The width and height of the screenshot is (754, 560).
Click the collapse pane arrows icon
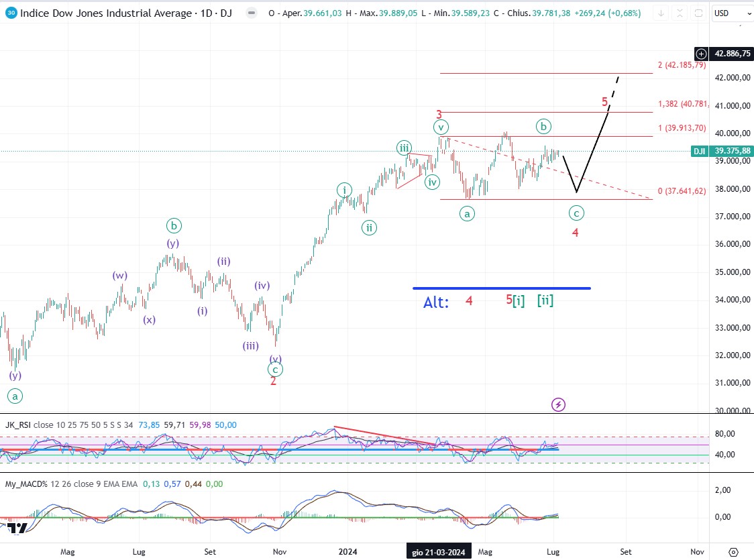point(680,13)
